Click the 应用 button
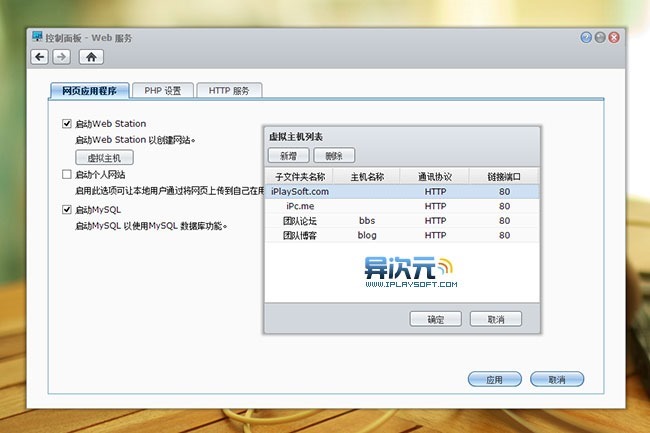650x433 pixels. (x=495, y=379)
